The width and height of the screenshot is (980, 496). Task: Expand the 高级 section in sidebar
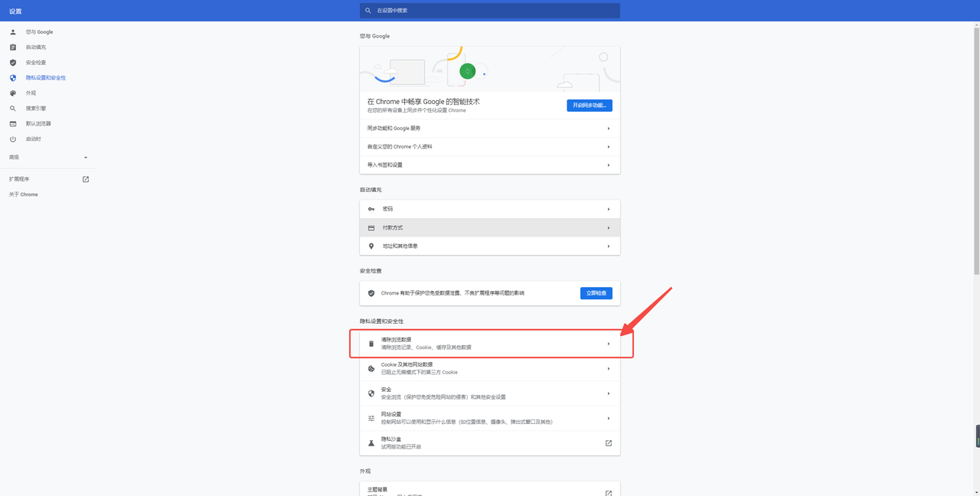[86, 158]
